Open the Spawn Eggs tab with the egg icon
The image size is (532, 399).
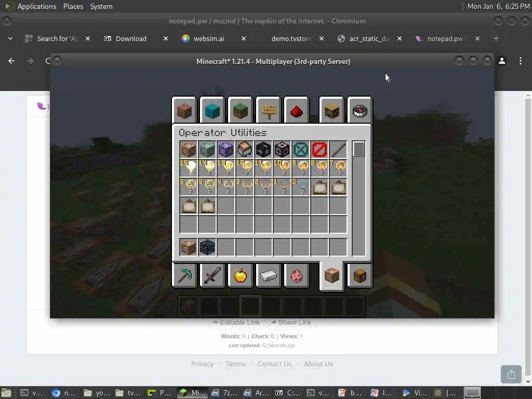pos(297,275)
